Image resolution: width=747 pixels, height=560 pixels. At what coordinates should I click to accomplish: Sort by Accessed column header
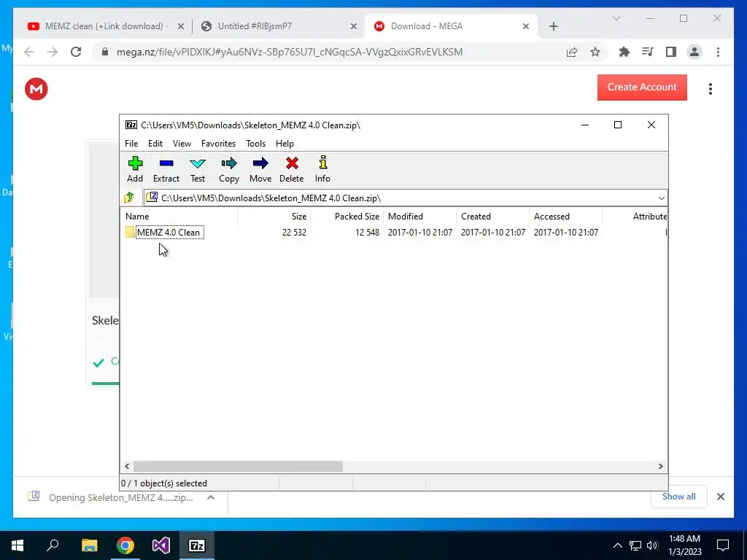[x=565, y=216]
